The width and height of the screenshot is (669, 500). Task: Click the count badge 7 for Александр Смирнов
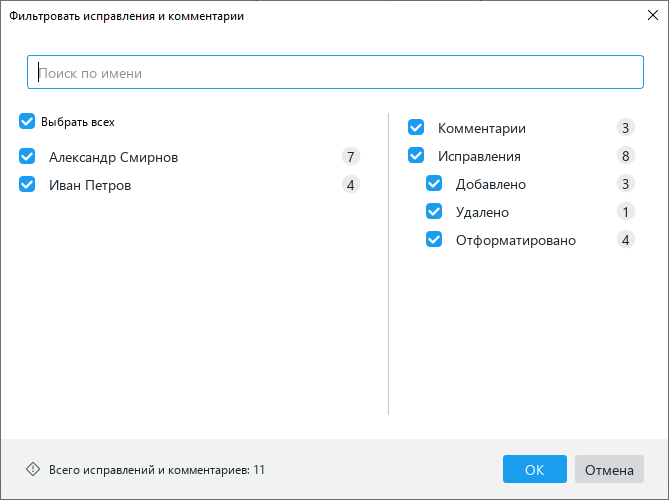[x=350, y=157]
